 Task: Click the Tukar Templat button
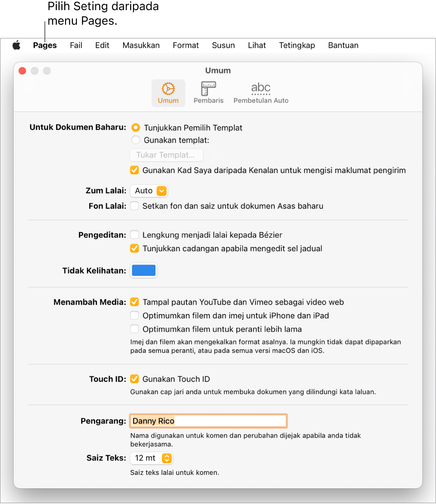pyautogui.click(x=166, y=155)
